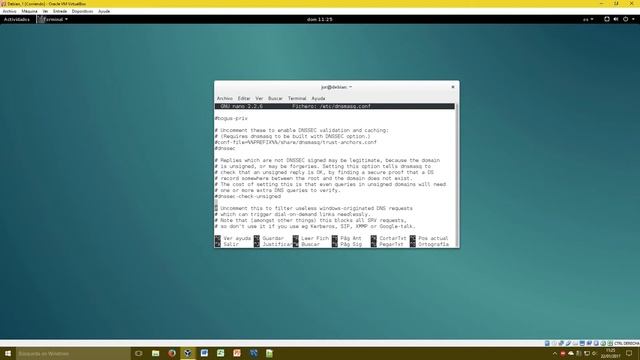640x360 pixels.
Task: Open the VirtualBox Dispositivos menu
Action: (x=82, y=11)
